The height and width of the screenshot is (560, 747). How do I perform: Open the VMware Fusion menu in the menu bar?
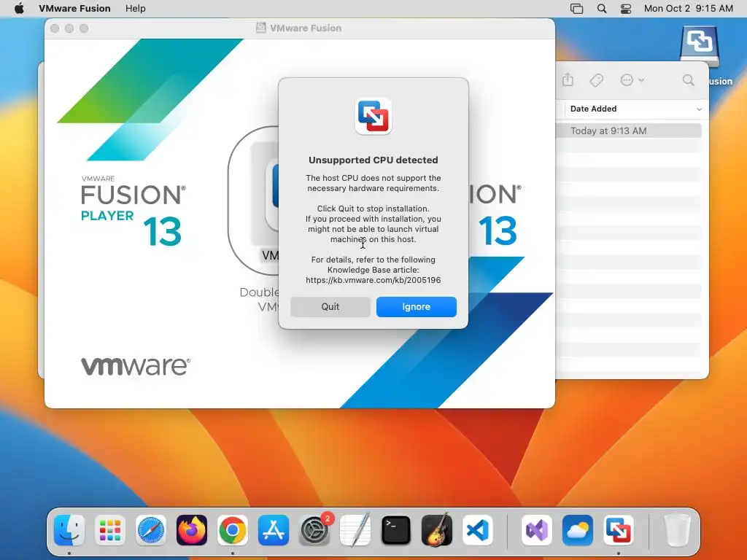74,9
